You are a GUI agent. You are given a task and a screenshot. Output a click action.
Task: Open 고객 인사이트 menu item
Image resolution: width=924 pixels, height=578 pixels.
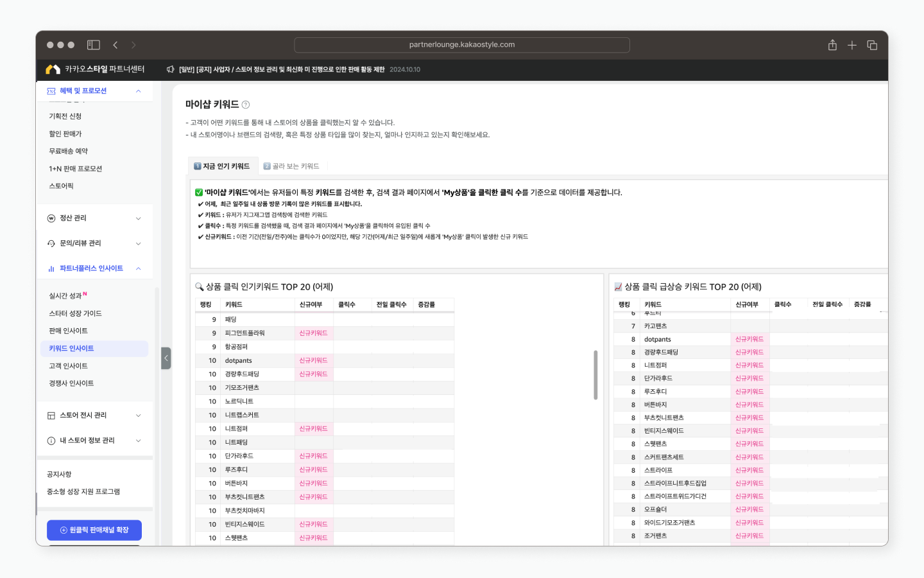pyautogui.click(x=69, y=366)
